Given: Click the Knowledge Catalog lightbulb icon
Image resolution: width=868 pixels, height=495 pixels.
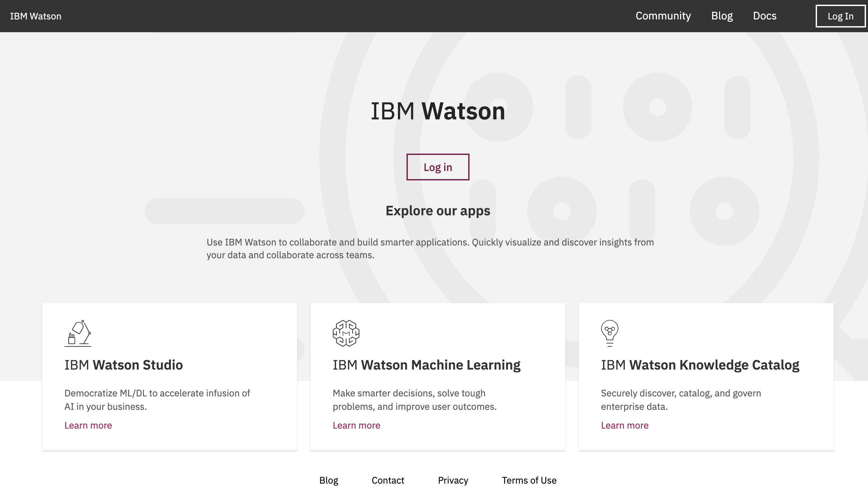Looking at the screenshot, I should point(609,333).
